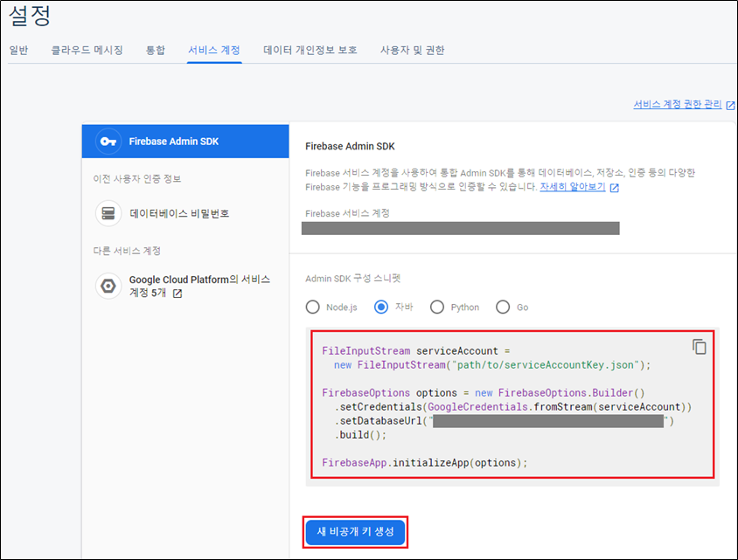Open the 자세히 알아보기 link
This screenshot has width=738, height=560.
(573, 187)
